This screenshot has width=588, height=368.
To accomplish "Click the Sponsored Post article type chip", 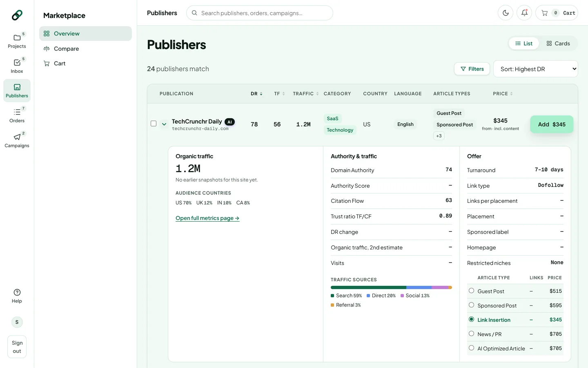I will pos(454,125).
